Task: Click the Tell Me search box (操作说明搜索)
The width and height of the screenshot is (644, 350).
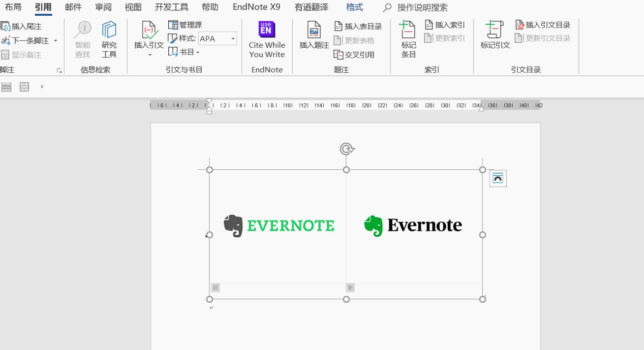Action: 422,8
